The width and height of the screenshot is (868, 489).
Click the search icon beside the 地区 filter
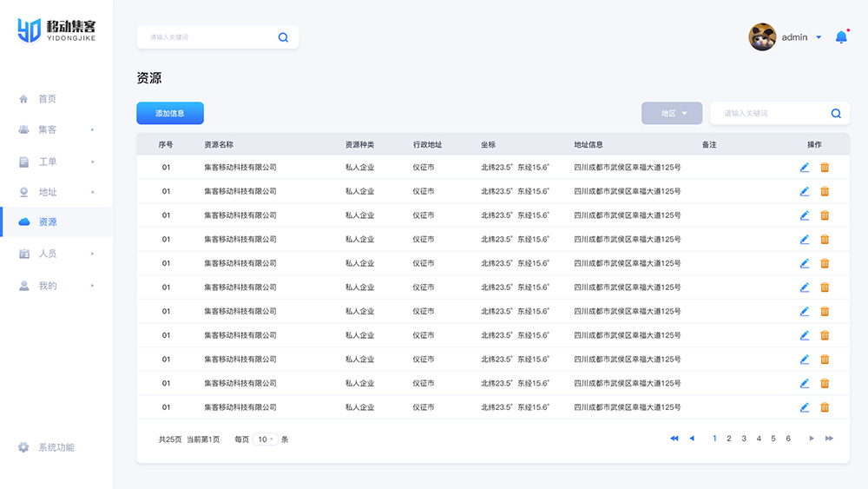836,114
